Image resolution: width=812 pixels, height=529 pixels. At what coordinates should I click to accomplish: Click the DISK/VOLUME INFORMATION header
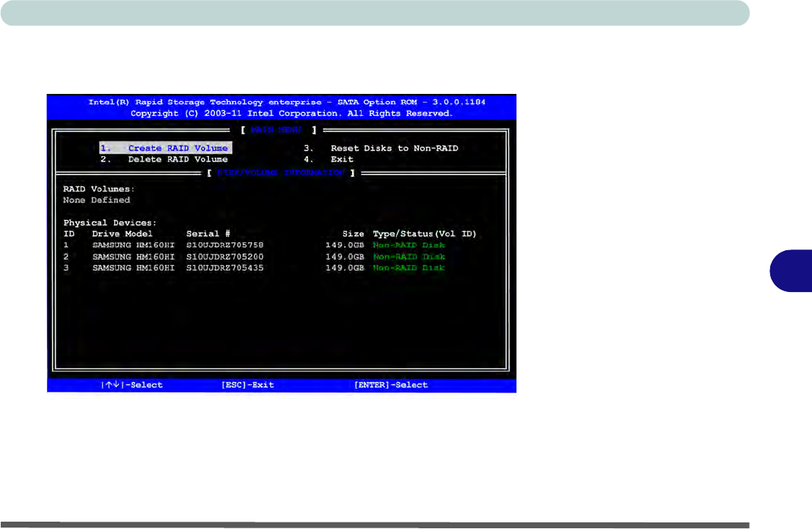coord(280,172)
